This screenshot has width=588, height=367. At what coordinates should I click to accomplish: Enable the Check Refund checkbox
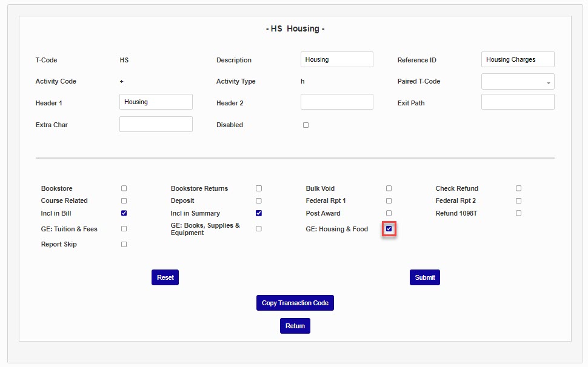(518, 188)
